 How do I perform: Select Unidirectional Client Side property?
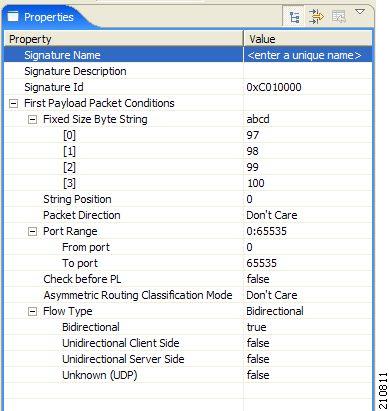click(121, 343)
